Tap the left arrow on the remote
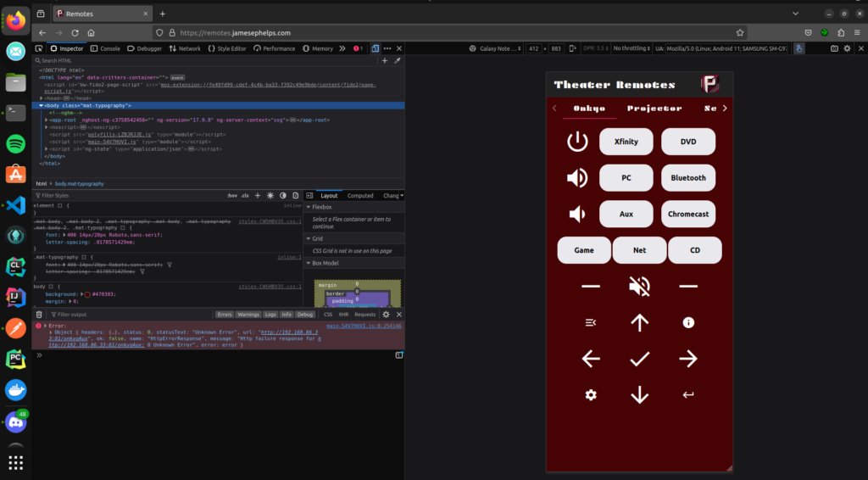The height and width of the screenshot is (480, 868). click(591, 359)
